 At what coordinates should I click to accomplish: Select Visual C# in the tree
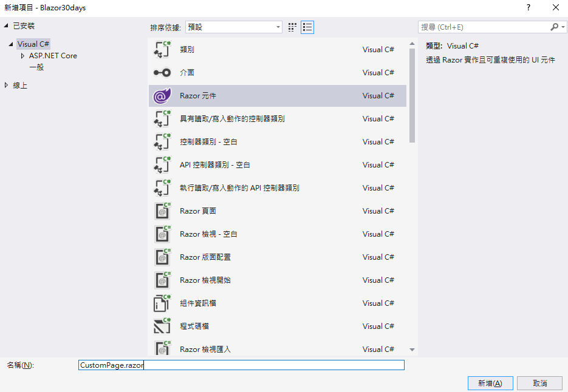33,44
